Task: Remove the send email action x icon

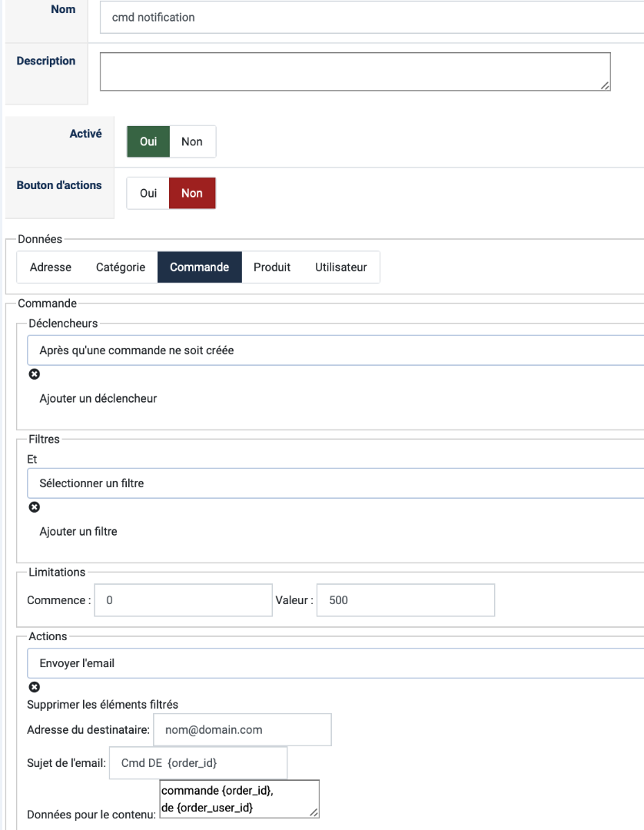Action: 34,686
